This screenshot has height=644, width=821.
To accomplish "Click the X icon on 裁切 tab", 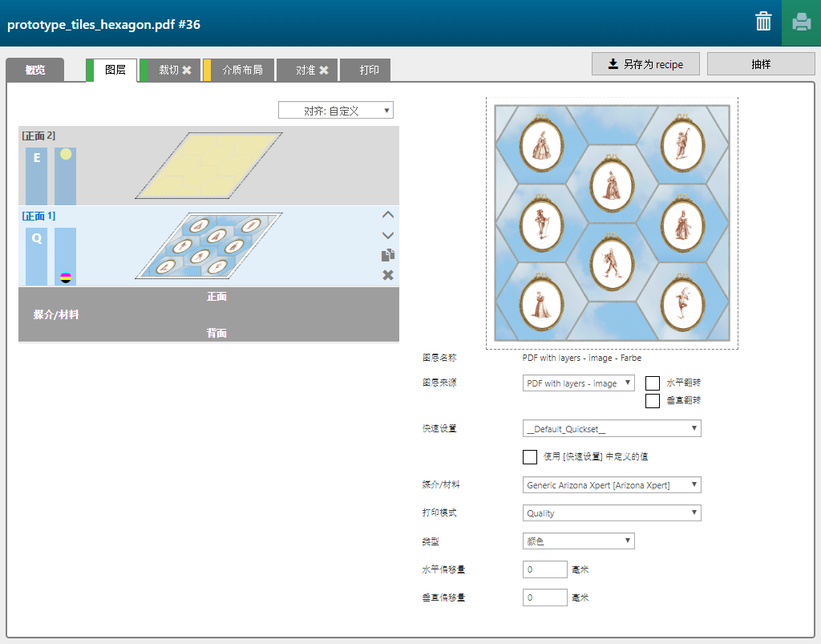I will tap(187, 70).
